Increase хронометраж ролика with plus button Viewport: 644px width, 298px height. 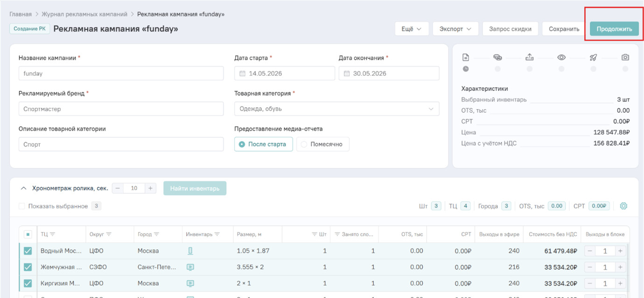coord(150,188)
